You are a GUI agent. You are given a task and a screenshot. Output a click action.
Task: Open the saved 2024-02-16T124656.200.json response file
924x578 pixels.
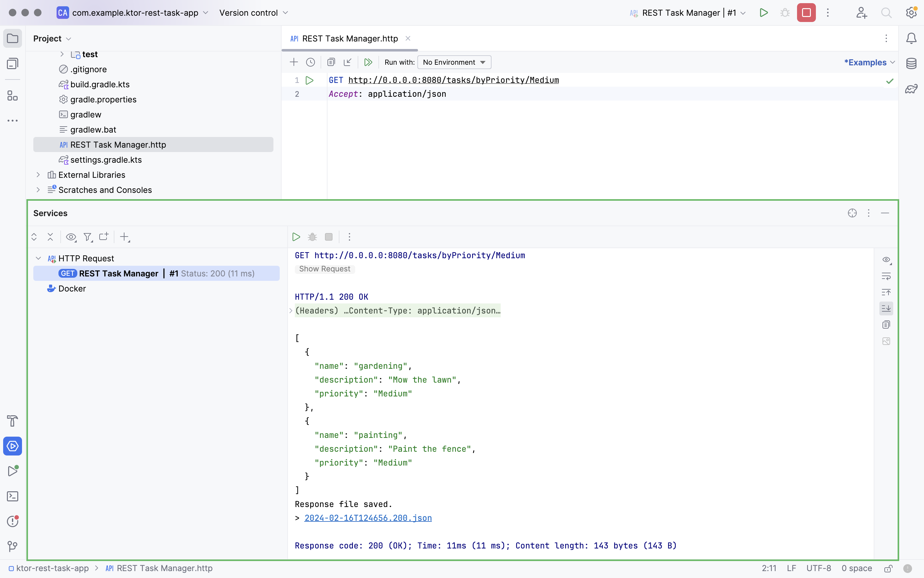click(x=367, y=518)
